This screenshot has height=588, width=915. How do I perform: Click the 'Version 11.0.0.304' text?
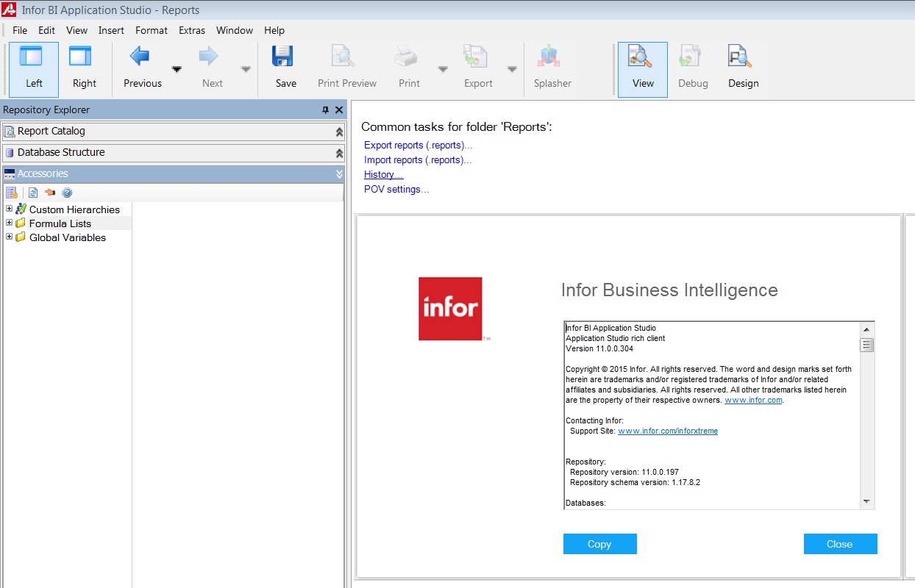(x=599, y=349)
